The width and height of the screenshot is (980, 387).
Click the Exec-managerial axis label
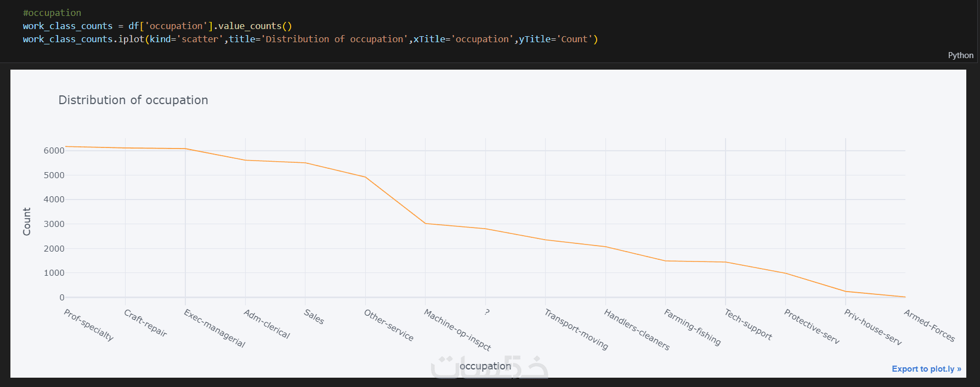coord(214,328)
